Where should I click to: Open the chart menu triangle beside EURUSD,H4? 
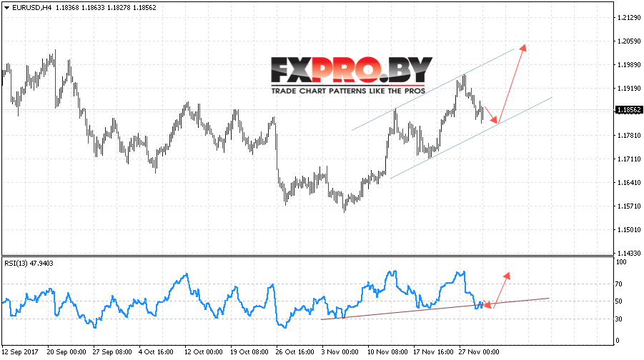[x=6, y=8]
